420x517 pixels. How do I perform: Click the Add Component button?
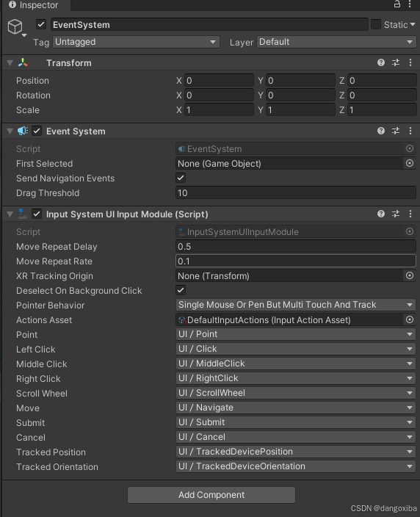point(211,495)
